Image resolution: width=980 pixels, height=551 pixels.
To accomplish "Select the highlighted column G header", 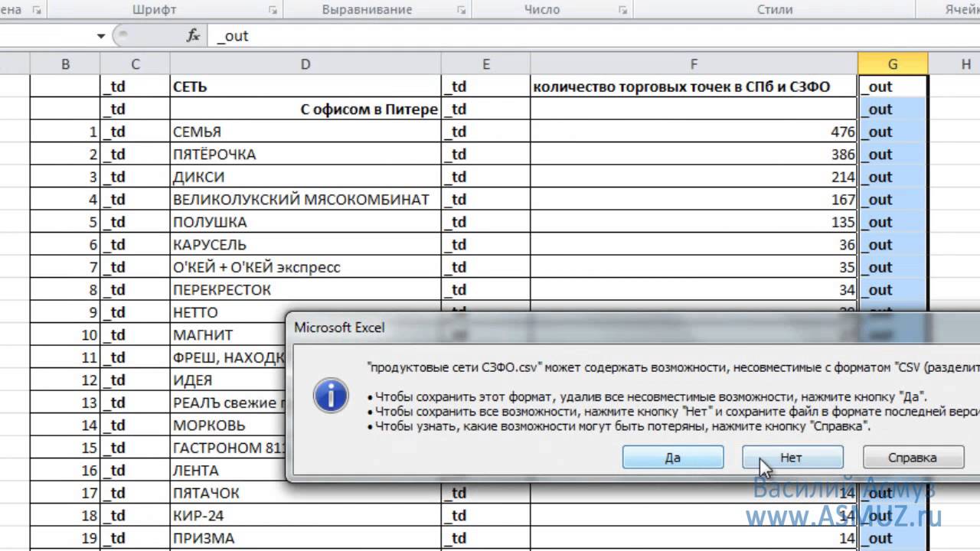I will coord(893,64).
